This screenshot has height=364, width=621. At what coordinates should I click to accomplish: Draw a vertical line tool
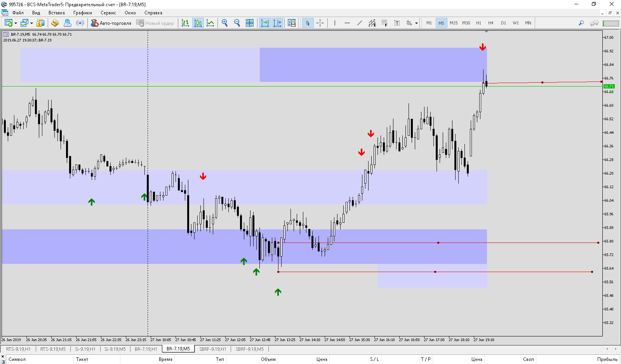coord(334,23)
